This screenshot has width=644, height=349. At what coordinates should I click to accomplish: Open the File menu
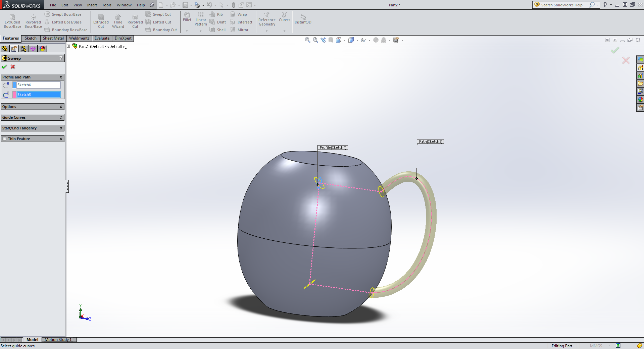[x=53, y=5]
